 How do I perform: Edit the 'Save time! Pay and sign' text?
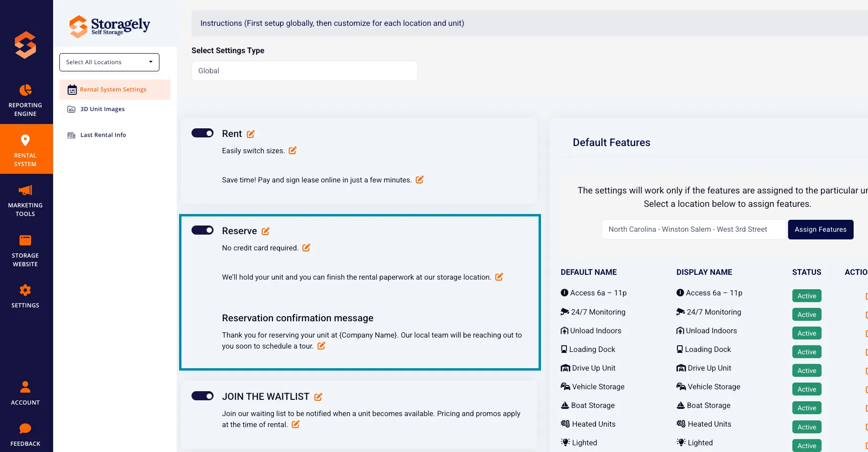[419, 180]
